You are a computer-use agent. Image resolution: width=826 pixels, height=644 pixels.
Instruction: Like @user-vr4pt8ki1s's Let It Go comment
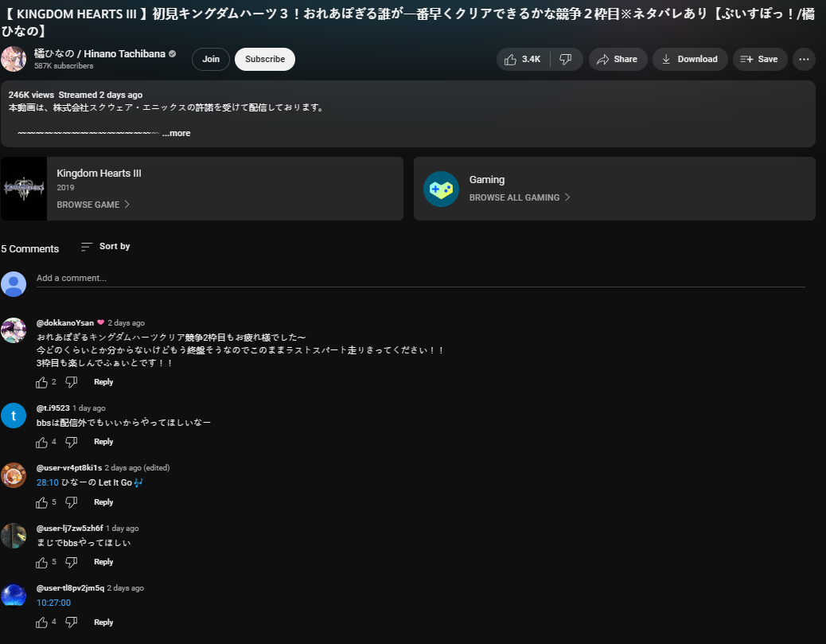click(41, 503)
